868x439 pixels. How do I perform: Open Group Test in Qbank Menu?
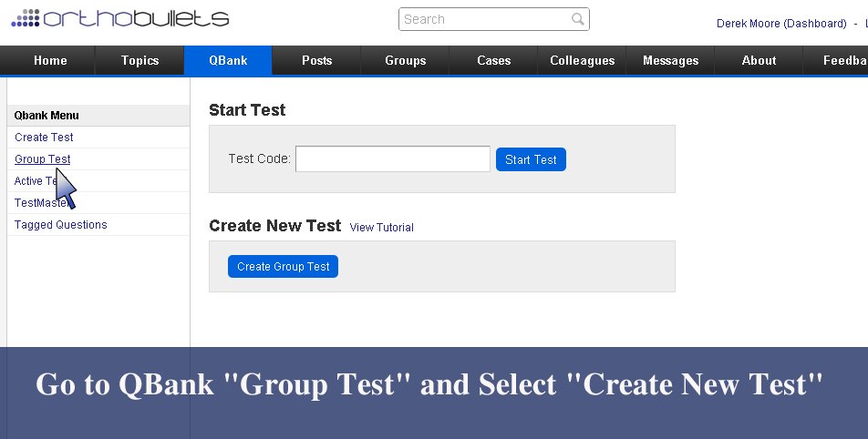[x=42, y=159]
